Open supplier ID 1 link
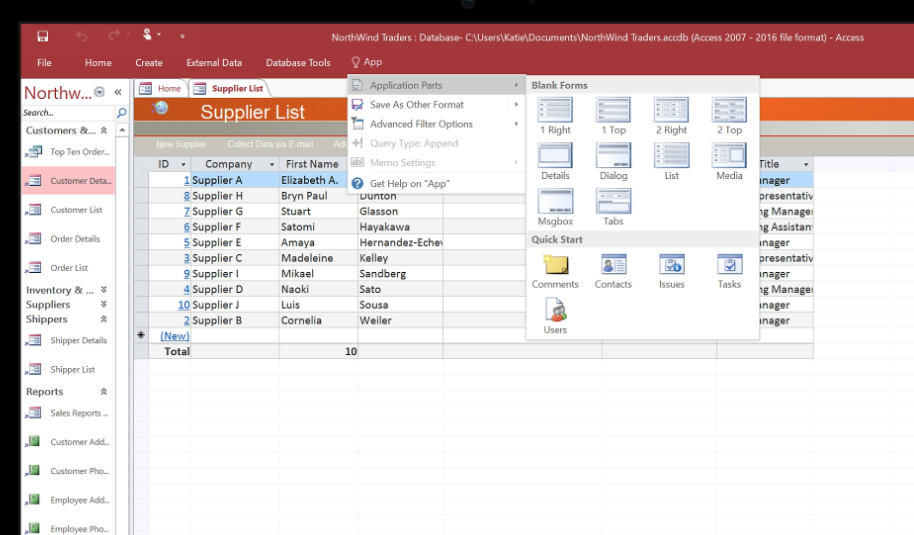The image size is (914, 535). tap(187, 180)
